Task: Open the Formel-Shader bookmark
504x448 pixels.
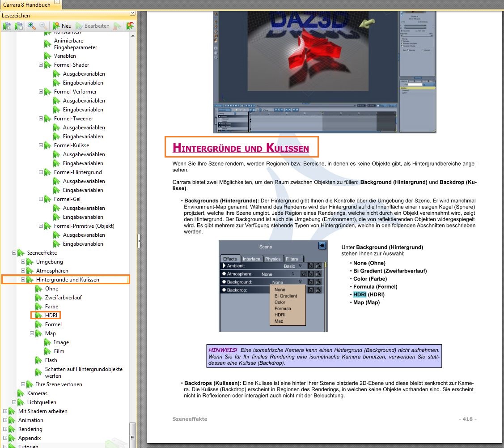Action: pos(72,65)
